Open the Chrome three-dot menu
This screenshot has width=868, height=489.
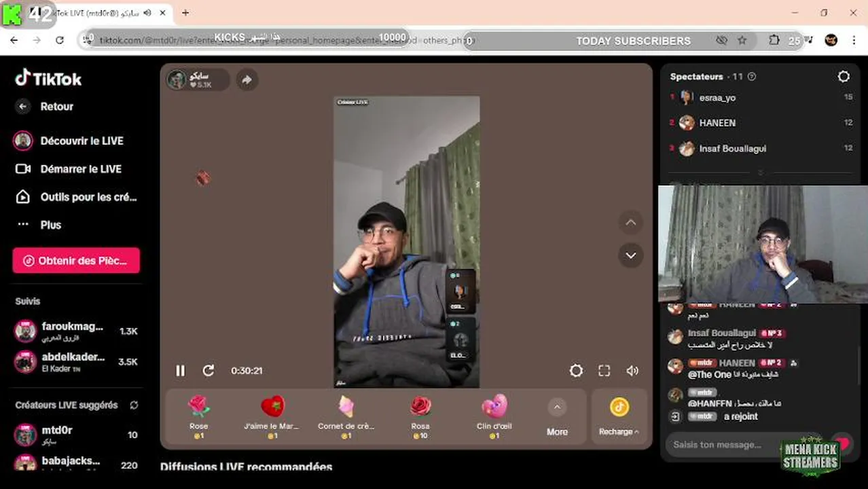[x=854, y=40]
